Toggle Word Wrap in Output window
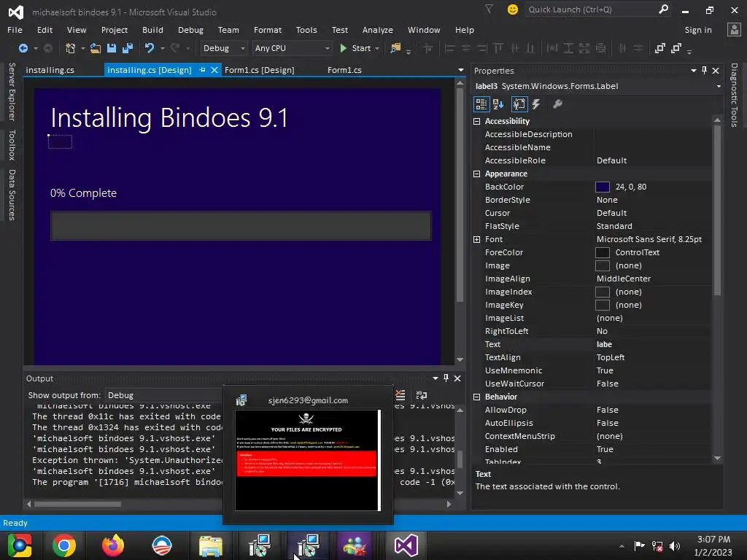This screenshot has height=560, width=747. [x=422, y=394]
